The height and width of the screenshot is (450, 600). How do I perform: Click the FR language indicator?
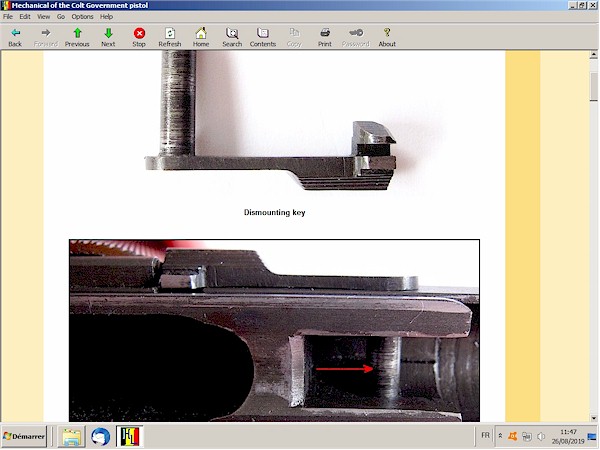click(x=485, y=435)
